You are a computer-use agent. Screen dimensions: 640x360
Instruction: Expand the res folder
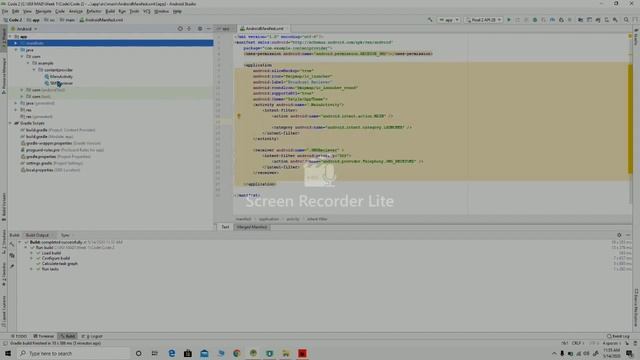(16, 110)
